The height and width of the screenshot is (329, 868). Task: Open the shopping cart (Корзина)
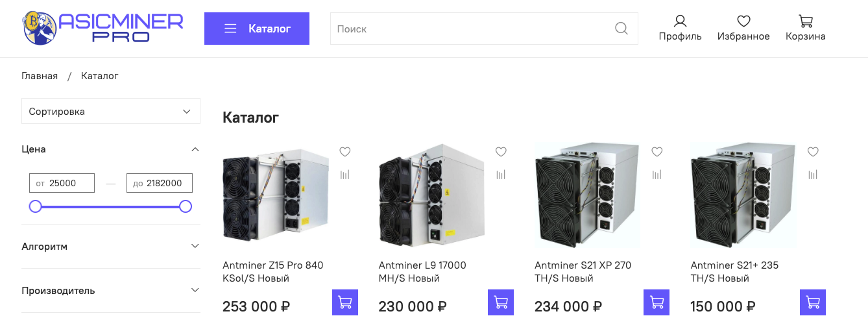coord(805,29)
